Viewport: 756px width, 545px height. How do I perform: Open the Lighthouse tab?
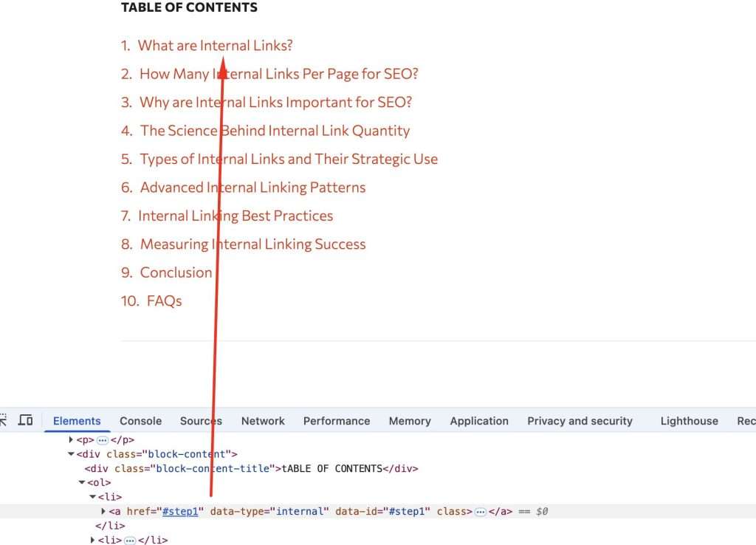(689, 421)
